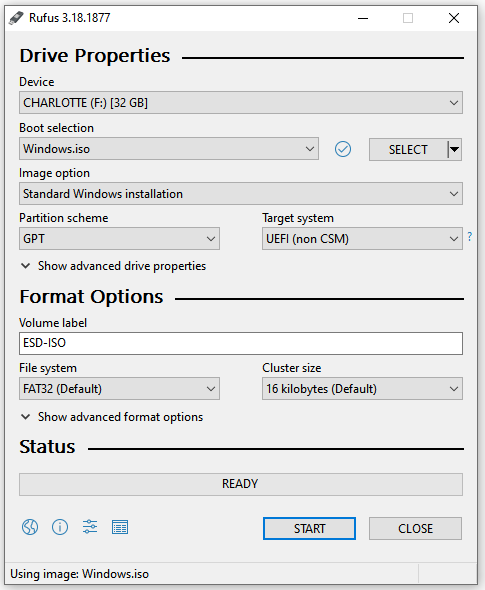Minimize the Rufus window
Viewport: 485px width, 590px height.
363,18
